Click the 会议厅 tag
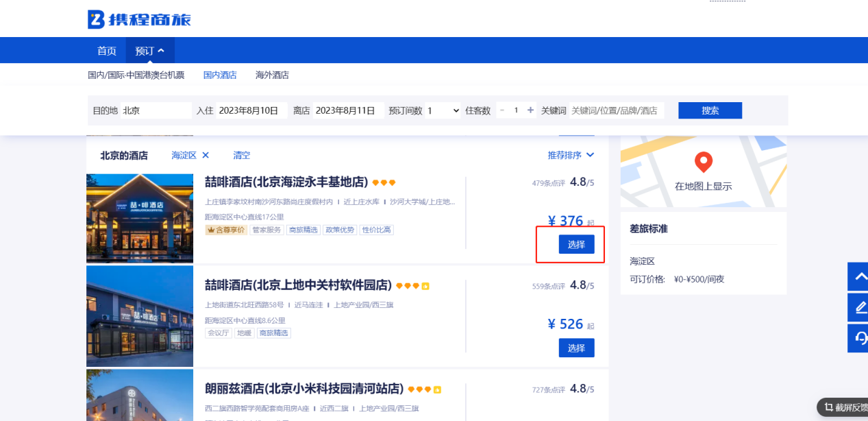 (x=218, y=333)
